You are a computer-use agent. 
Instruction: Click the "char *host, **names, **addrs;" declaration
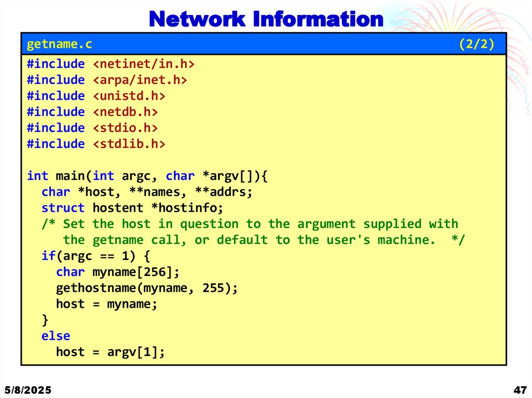coord(147,192)
